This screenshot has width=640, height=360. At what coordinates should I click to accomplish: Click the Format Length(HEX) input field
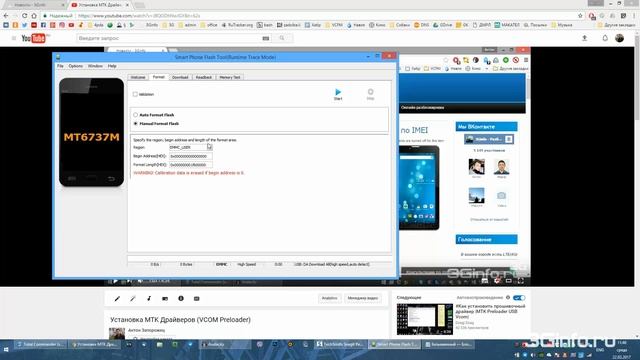coord(191,165)
